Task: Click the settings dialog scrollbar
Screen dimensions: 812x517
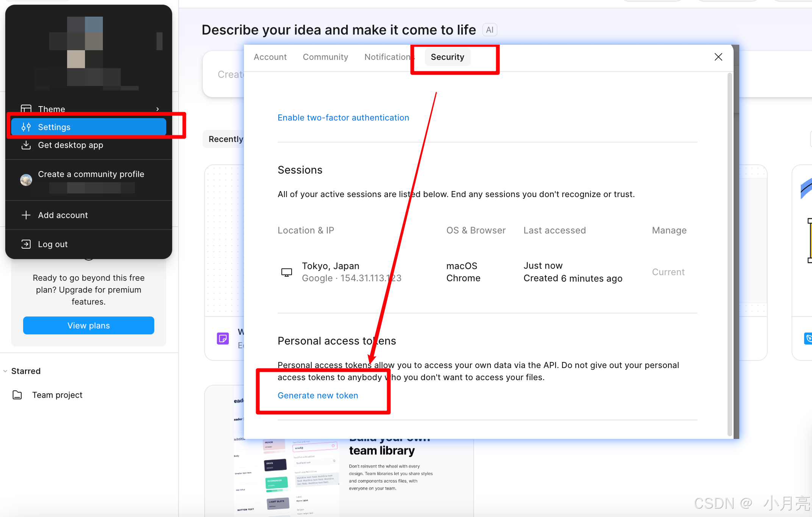Action: [x=730, y=254]
